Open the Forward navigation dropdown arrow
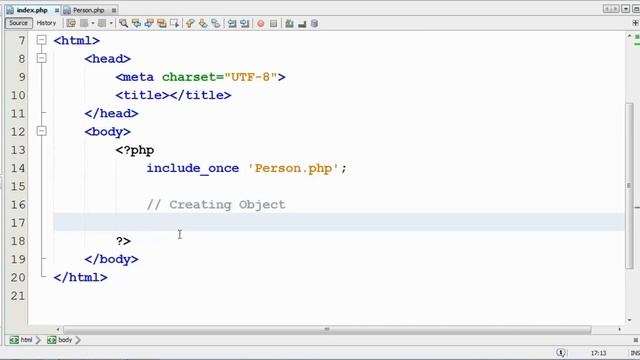This screenshot has width=640, height=360. pos(111,23)
